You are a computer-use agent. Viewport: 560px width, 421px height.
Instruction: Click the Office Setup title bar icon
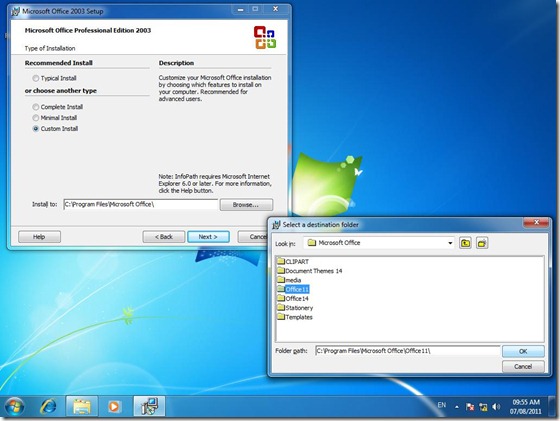[15, 11]
